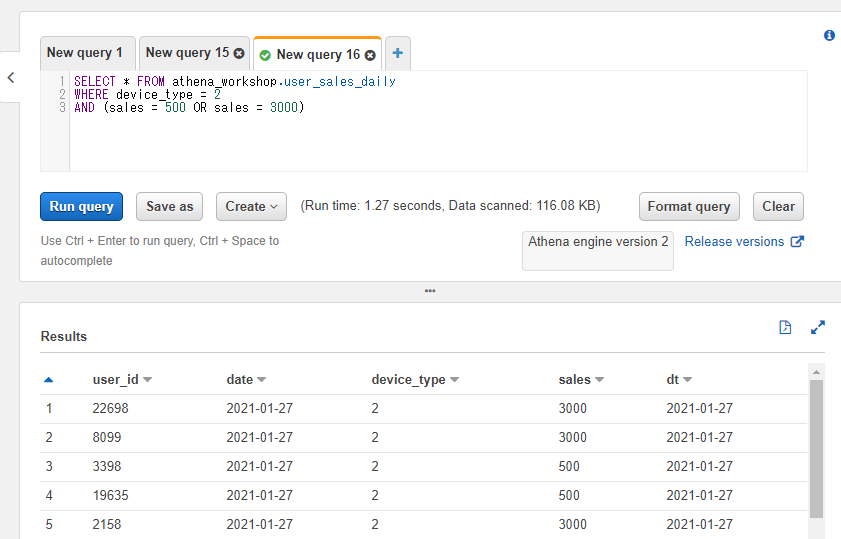Select the New query 16 tab

click(318, 55)
